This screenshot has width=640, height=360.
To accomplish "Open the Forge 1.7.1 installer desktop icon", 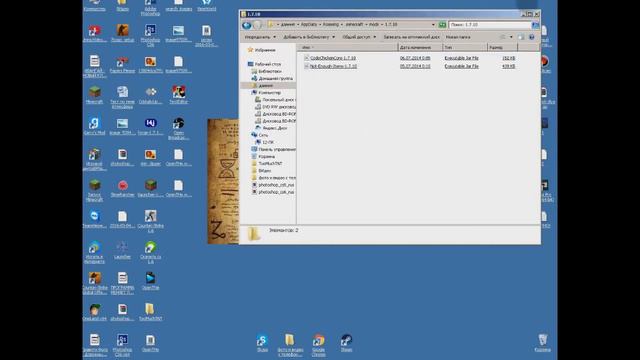I will pyautogui.click(x=150, y=126).
